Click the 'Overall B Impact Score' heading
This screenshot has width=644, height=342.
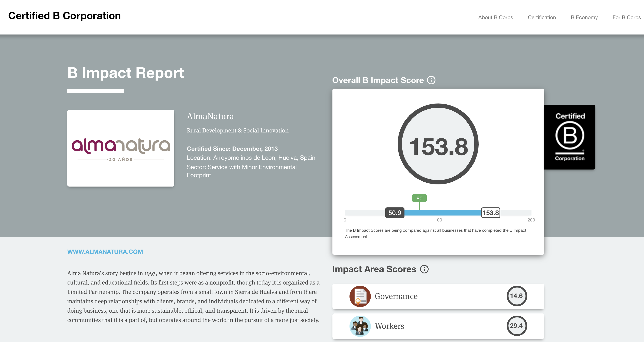pos(378,80)
